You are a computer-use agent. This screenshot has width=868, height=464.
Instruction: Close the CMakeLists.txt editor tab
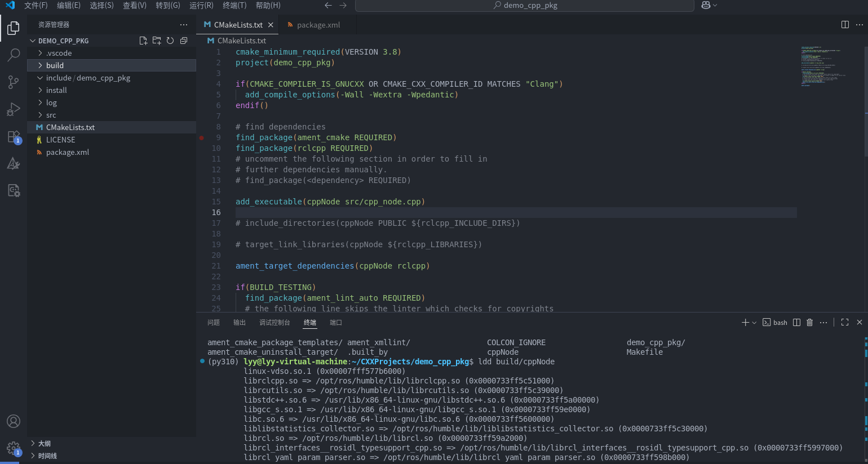tap(271, 25)
